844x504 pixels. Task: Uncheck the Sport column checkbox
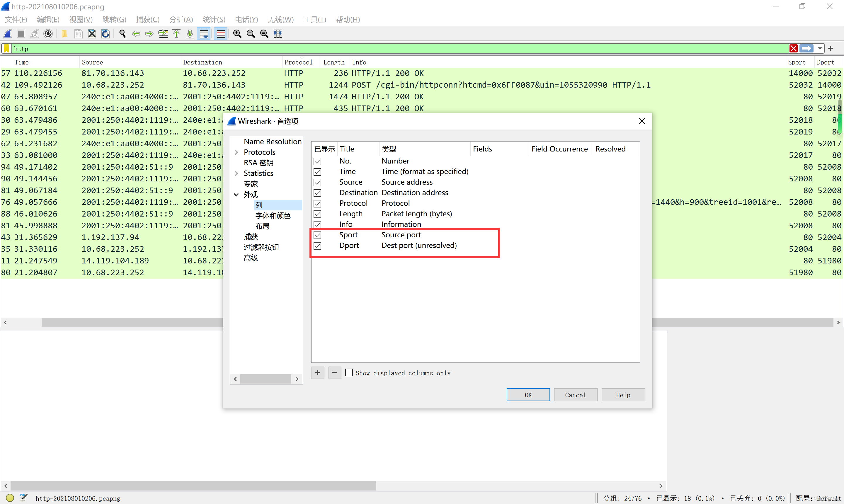pos(317,235)
